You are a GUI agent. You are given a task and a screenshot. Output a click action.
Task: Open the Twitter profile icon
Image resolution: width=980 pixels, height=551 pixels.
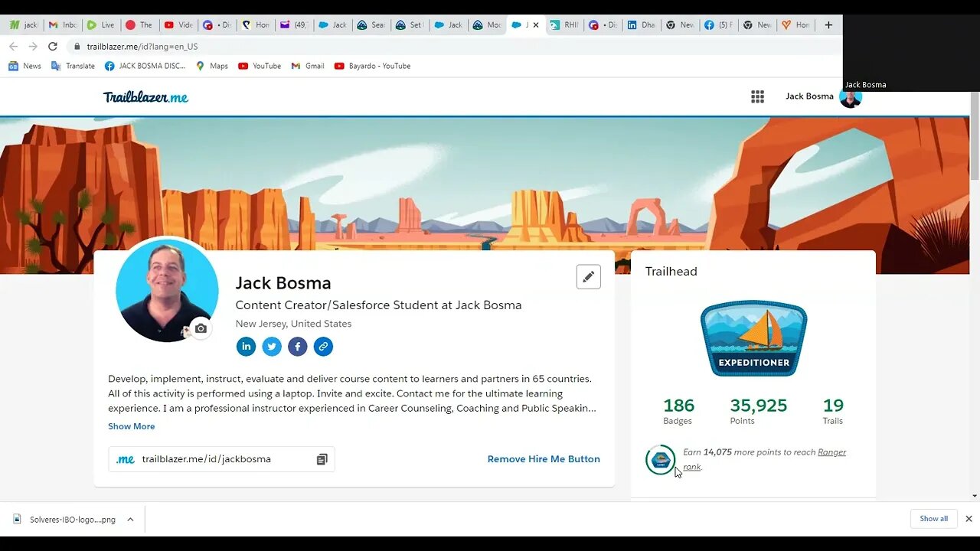(x=272, y=347)
